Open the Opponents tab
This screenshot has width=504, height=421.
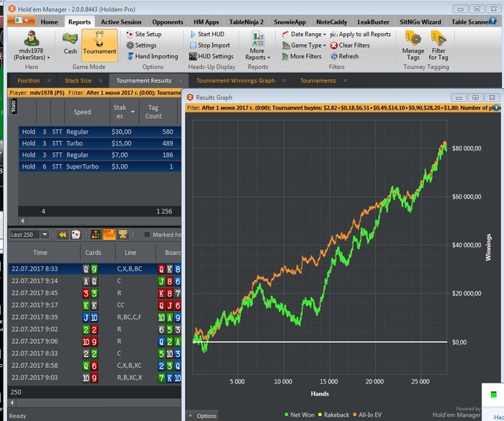coord(168,22)
